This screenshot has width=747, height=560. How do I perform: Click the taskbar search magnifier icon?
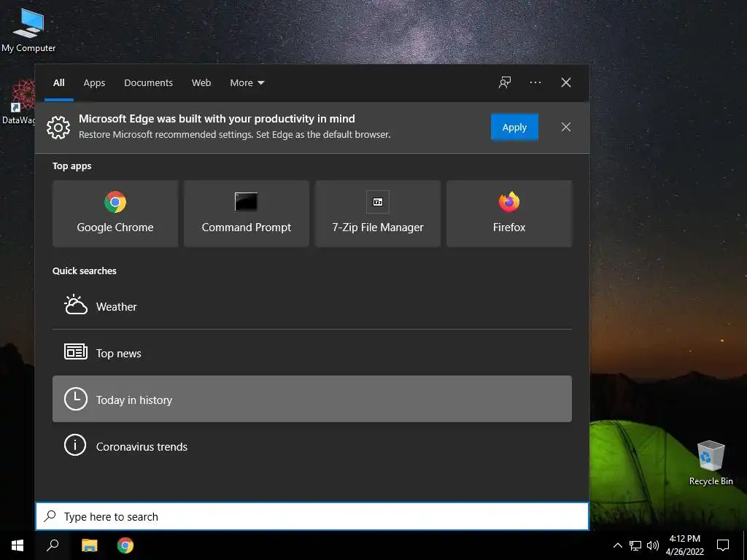point(53,545)
